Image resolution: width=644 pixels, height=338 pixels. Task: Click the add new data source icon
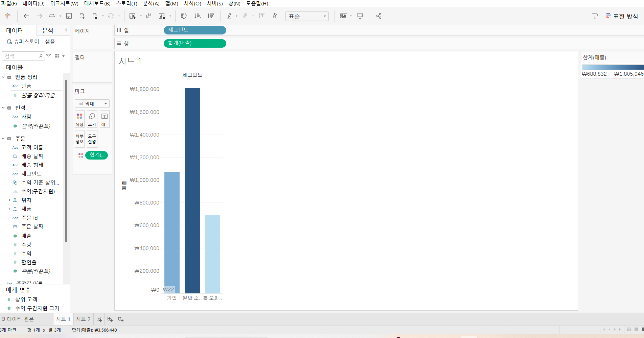coord(82,16)
